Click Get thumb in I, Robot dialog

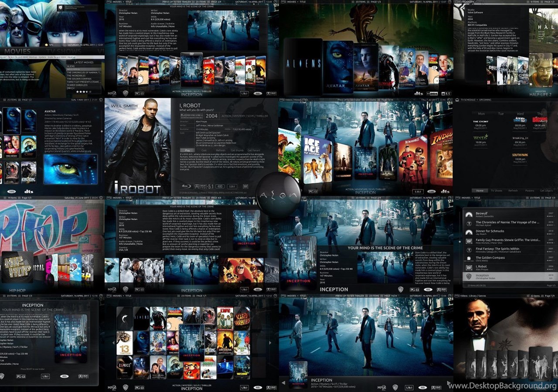click(237, 150)
